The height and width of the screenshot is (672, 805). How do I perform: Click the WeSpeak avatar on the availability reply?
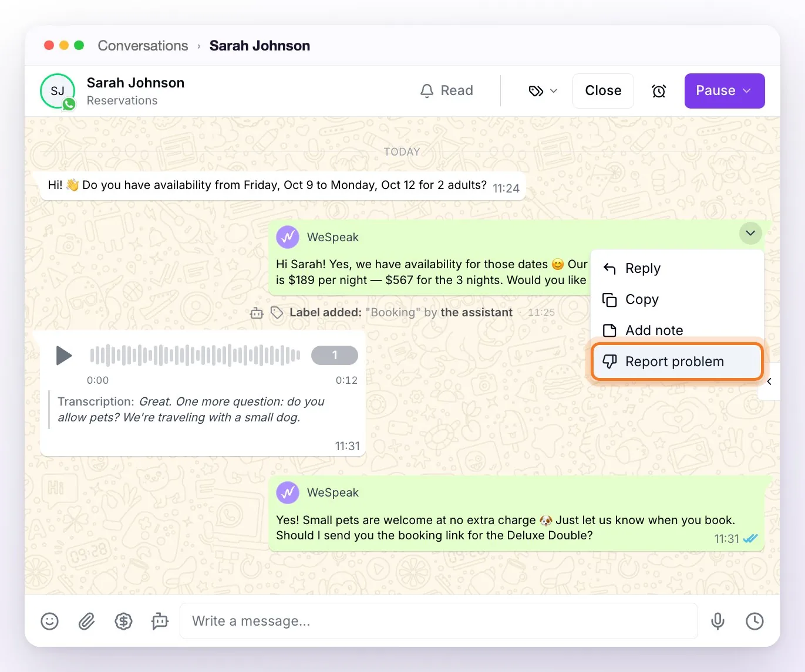[288, 237]
